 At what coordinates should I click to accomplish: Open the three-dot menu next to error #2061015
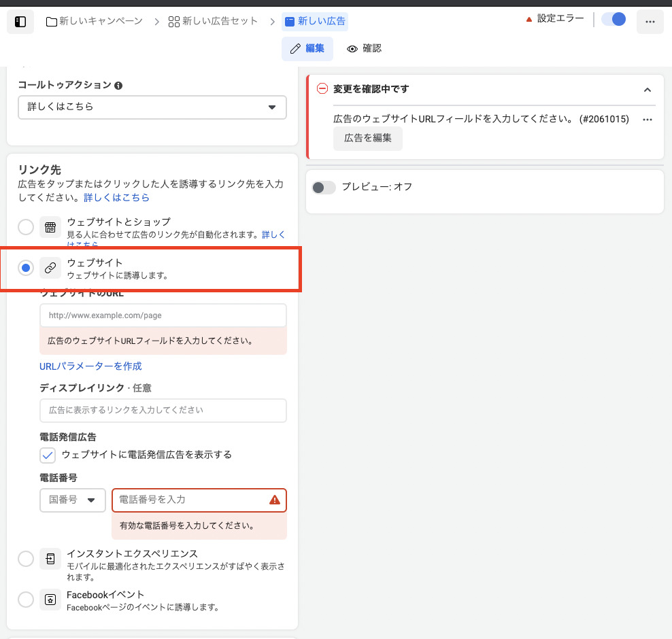tap(647, 119)
